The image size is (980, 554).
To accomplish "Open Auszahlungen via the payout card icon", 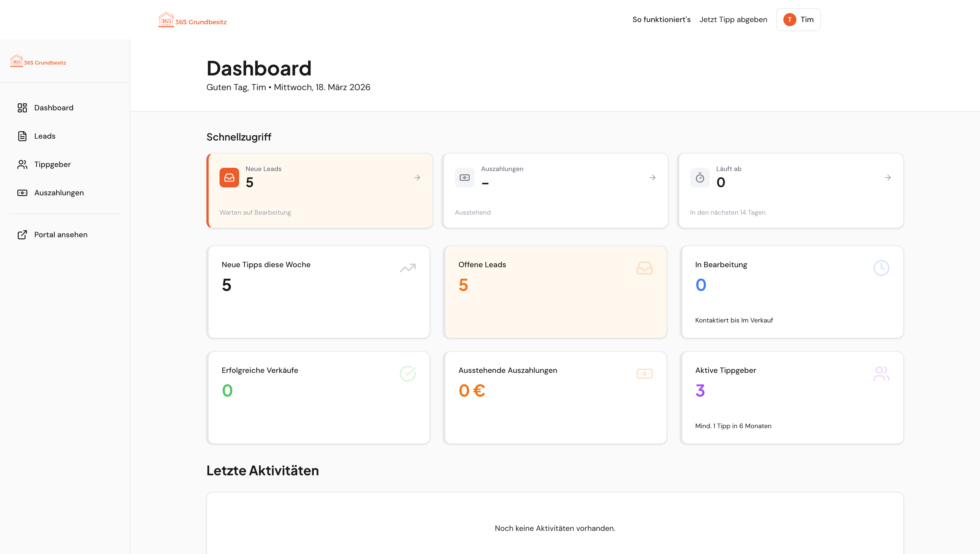I will [x=22, y=193].
